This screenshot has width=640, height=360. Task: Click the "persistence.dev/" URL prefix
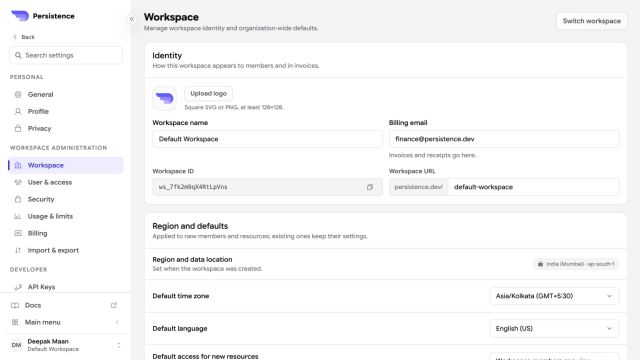[x=419, y=187]
